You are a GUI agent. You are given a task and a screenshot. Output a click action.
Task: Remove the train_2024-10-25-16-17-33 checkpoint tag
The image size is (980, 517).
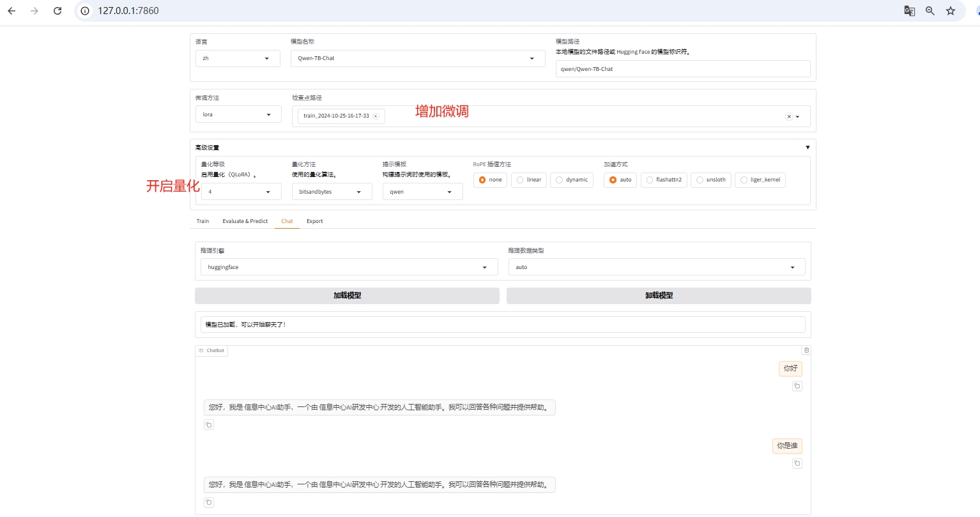[376, 116]
